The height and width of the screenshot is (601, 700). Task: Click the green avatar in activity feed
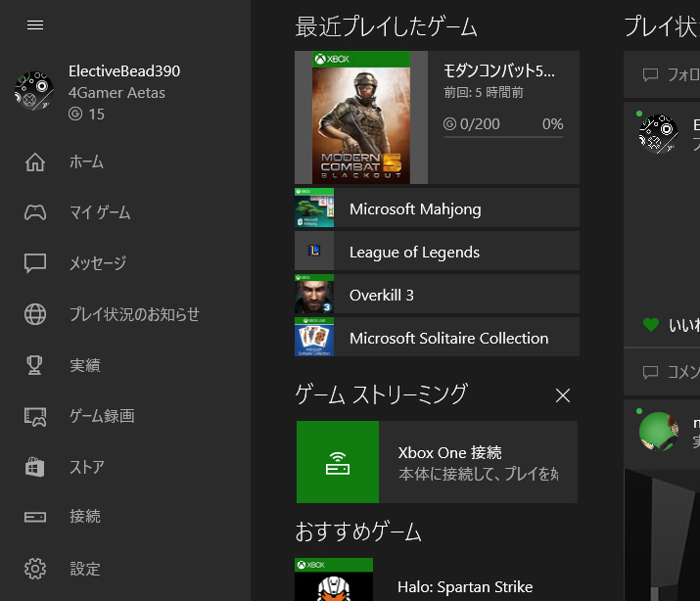659,432
